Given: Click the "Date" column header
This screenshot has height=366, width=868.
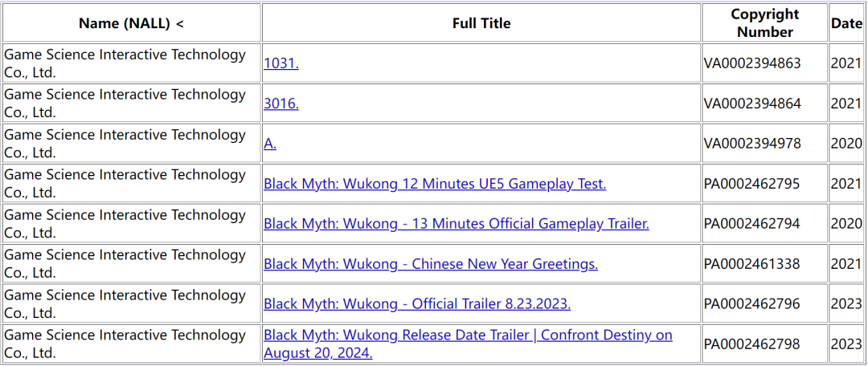Looking at the screenshot, I should 845,23.
